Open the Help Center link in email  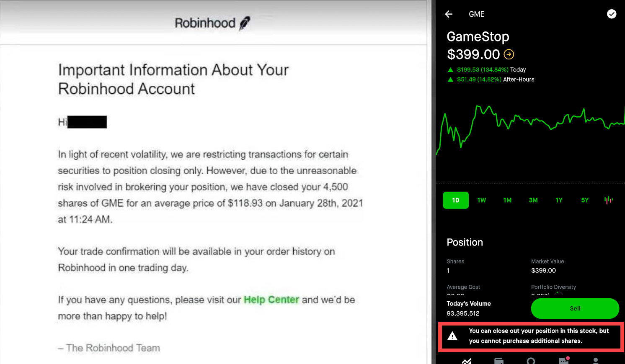pos(271,300)
